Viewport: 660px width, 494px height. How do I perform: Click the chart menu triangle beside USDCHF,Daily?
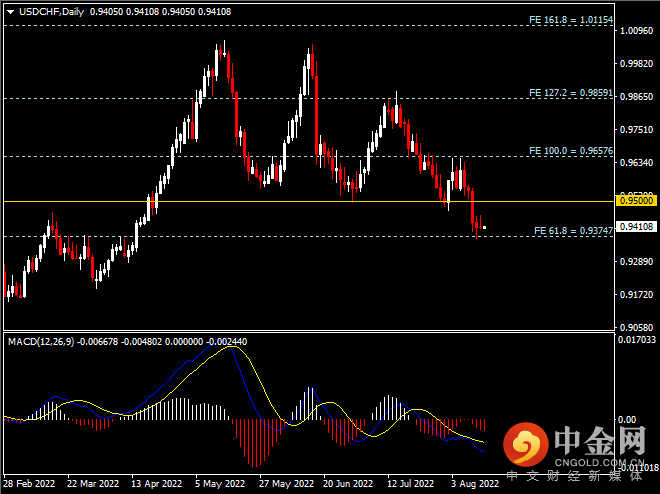point(11,12)
